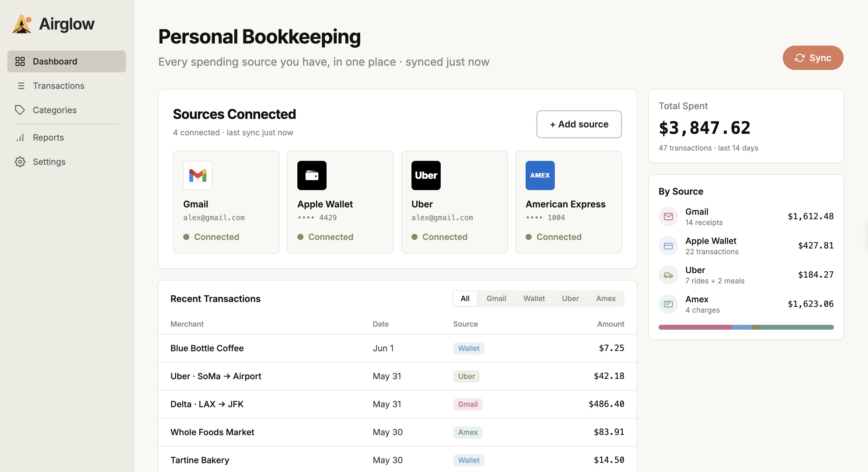Click the Wallet tag on Blue Bottle Coffee row
The height and width of the screenshot is (472, 868).
(x=469, y=349)
